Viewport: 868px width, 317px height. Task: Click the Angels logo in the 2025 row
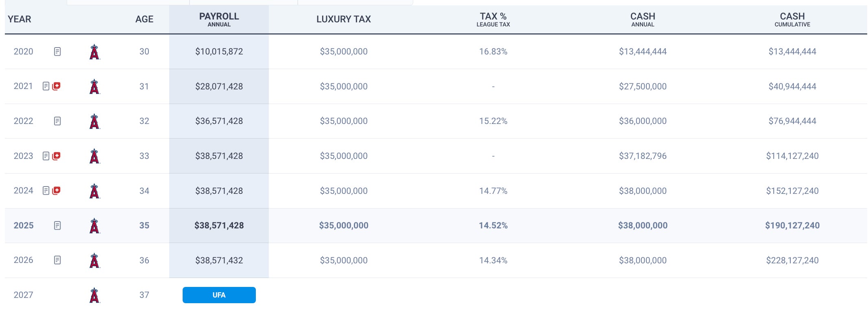point(94,226)
